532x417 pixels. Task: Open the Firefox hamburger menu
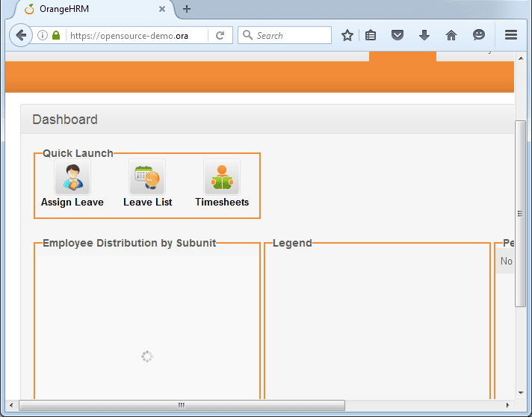[x=511, y=35]
